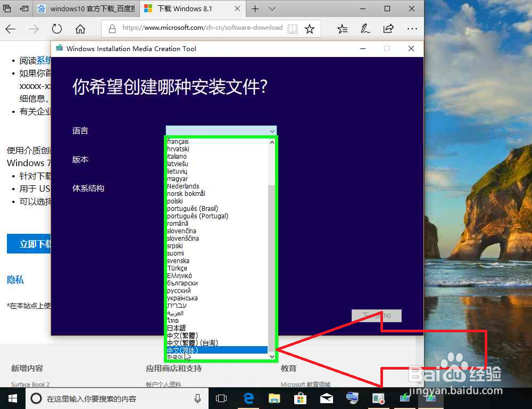The height and width of the screenshot is (409, 532).
Task: Click the 立即下载 button on webpage
Action: (x=29, y=244)
